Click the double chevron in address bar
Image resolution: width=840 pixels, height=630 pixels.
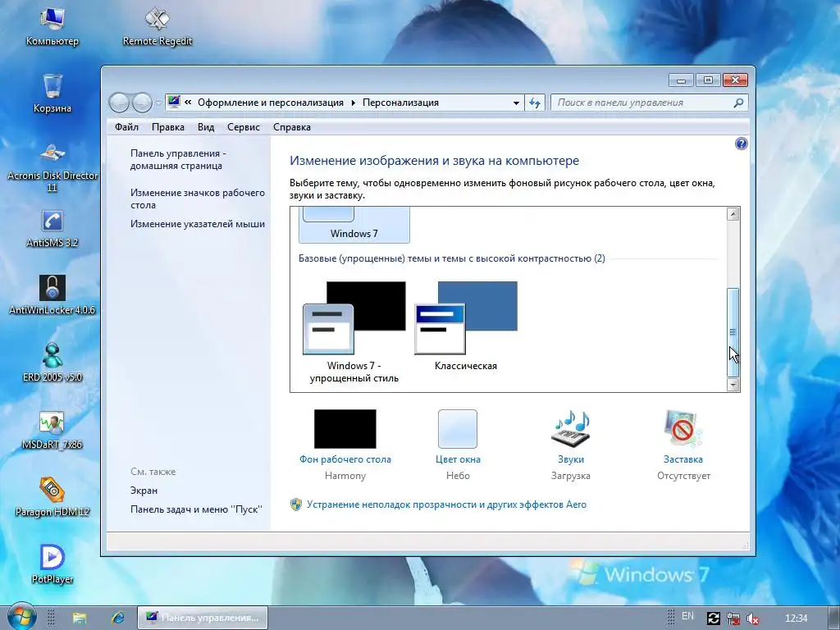[x=188, y=102]
